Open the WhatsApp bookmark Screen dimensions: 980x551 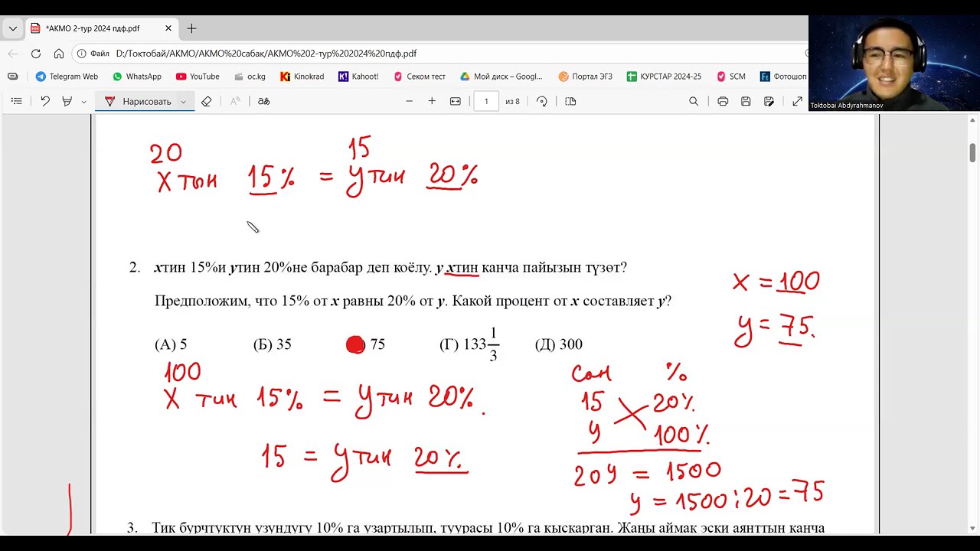[136, 77]
